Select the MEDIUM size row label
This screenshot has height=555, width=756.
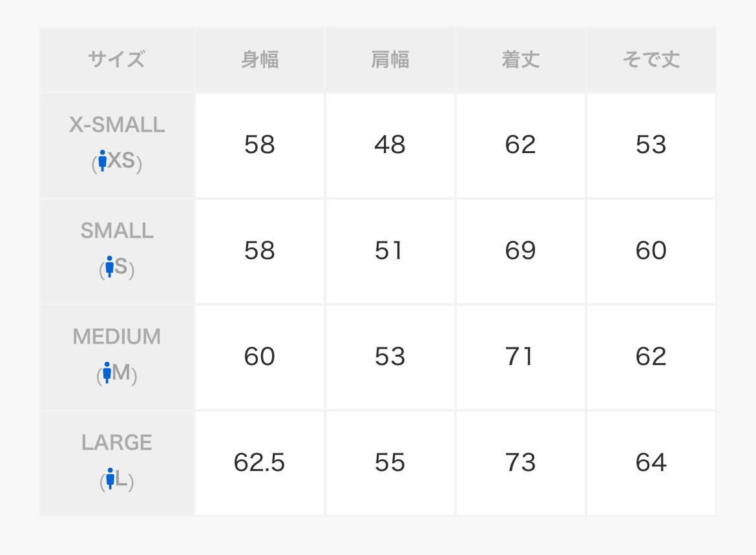117,337
